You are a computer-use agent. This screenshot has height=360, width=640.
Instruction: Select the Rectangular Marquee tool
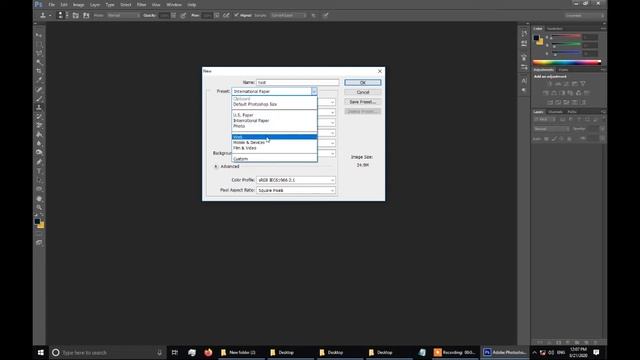coord(39,44)
